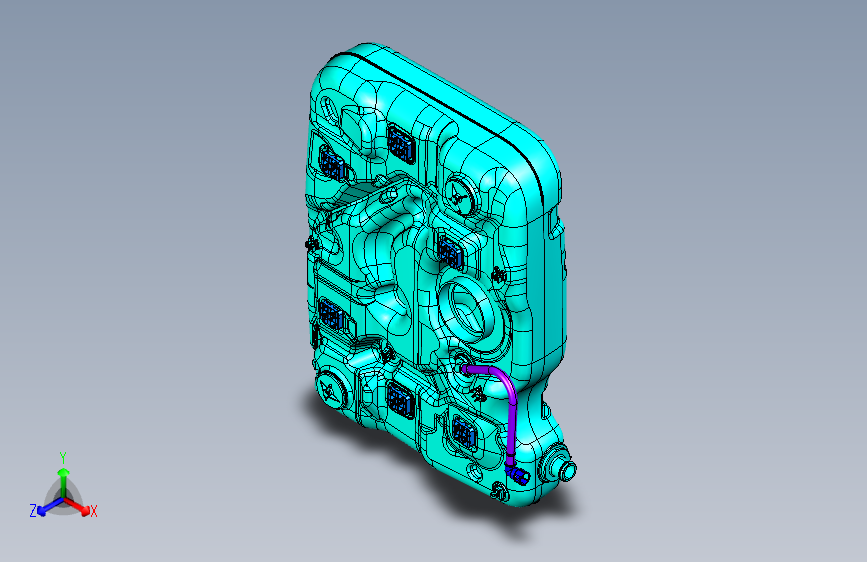Select the star-shaped cap near the top right
Image resolution: width=867 pixels, height=562 pixels.
[x=459, y=195]
